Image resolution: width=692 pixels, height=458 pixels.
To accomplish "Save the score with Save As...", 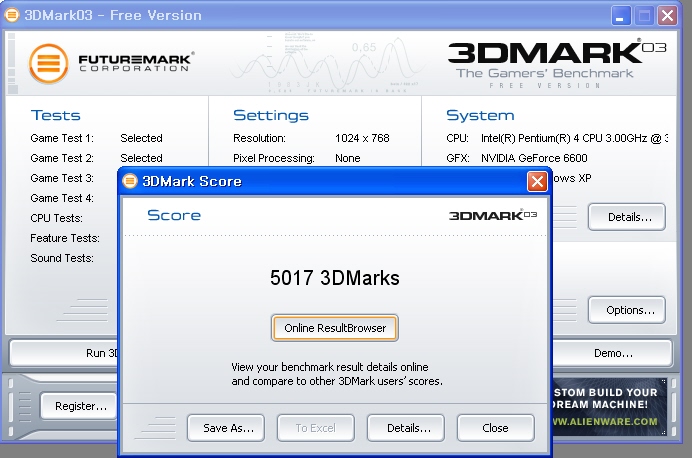I will coord(226,428).
